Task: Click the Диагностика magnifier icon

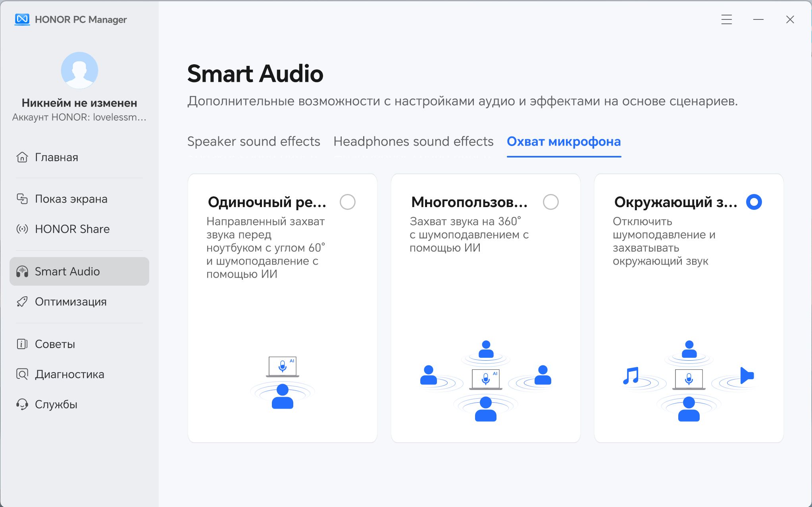Action: click(x=22, y=374)
